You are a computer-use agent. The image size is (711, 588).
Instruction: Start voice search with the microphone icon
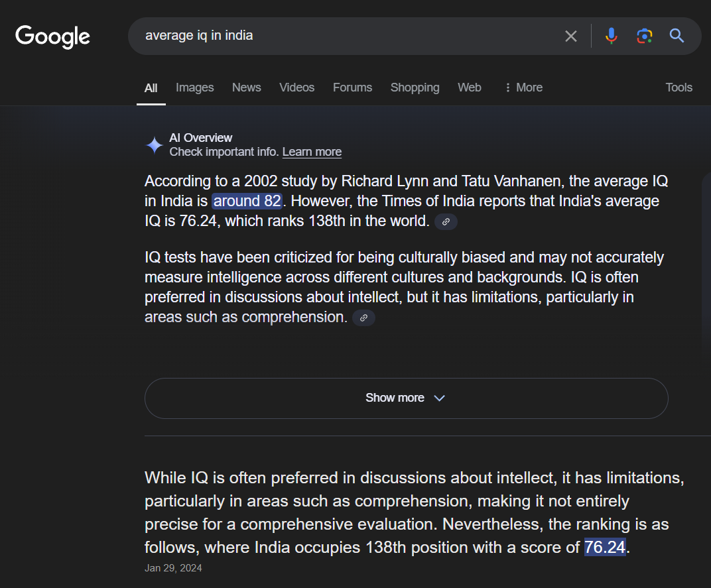coord(612,36)
